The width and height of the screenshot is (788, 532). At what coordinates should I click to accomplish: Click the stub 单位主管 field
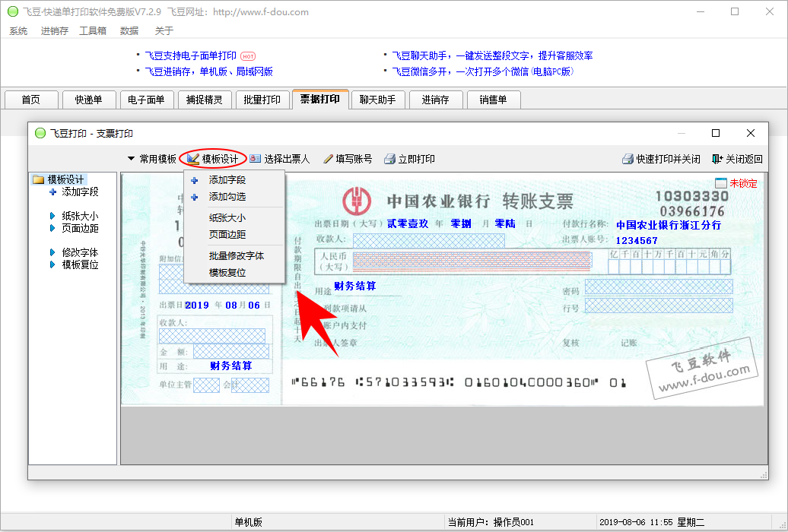coord(207,385)
